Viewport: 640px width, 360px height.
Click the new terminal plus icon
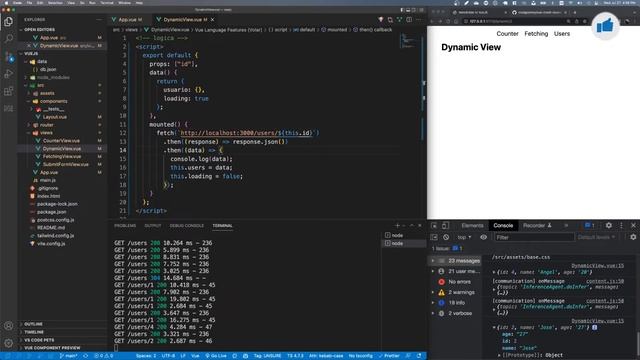coord(397,225)
